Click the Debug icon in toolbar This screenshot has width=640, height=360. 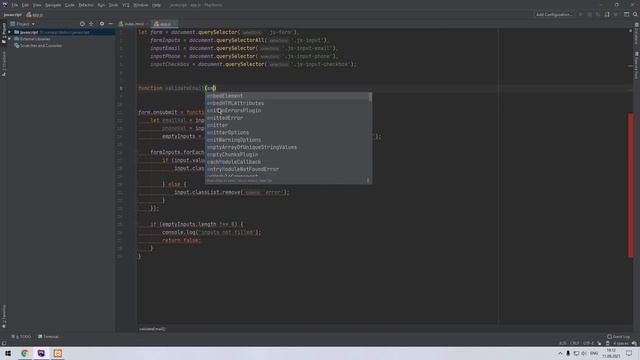click(589, 15)
